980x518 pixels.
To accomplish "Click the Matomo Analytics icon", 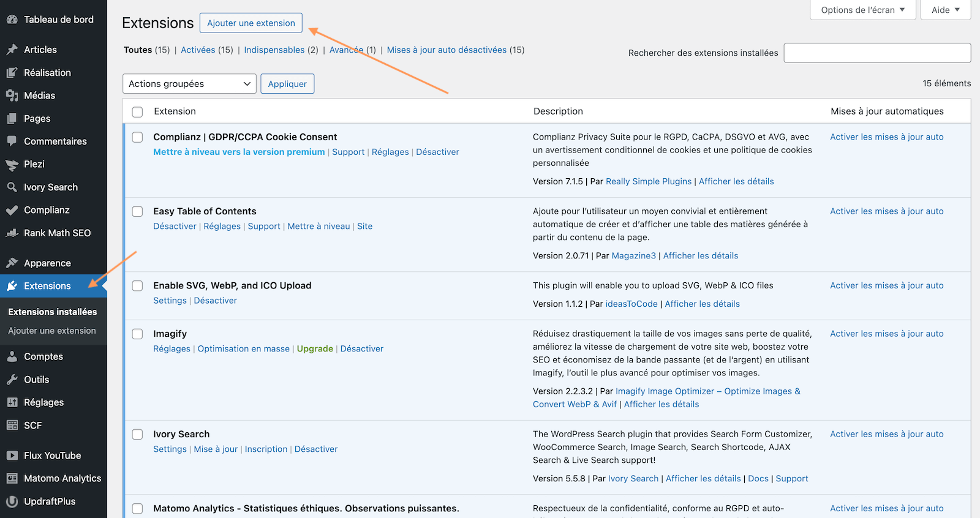I will point(12,478).
